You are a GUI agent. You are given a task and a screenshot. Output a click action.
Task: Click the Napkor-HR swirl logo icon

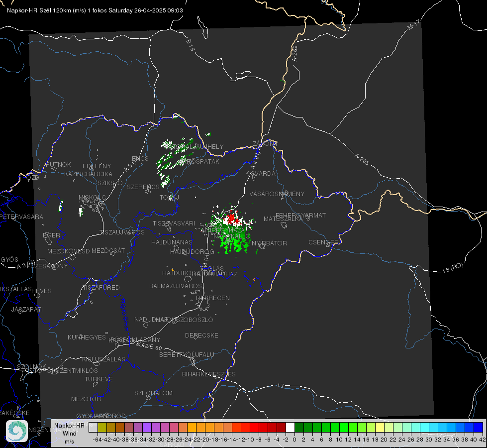(x=17, y=431)
